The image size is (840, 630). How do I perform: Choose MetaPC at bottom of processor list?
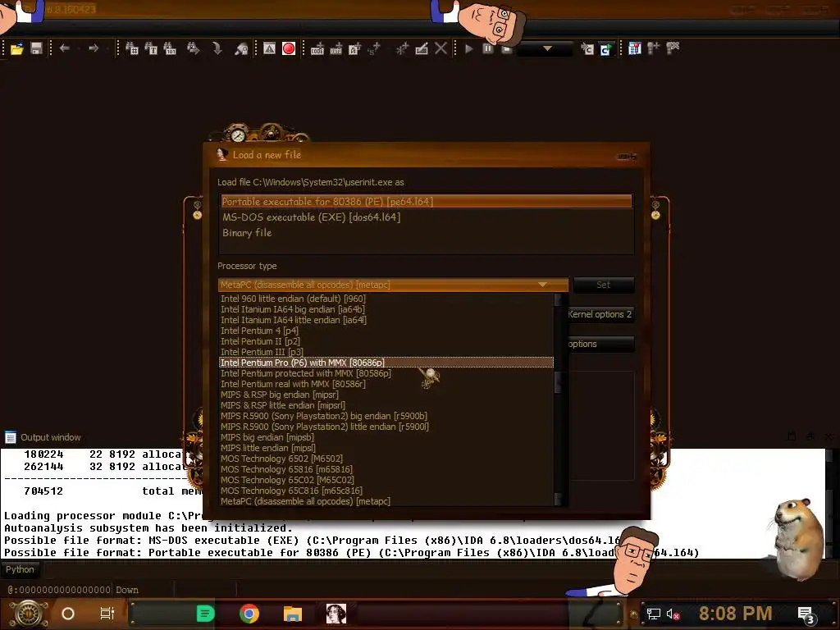pos(386,501)
